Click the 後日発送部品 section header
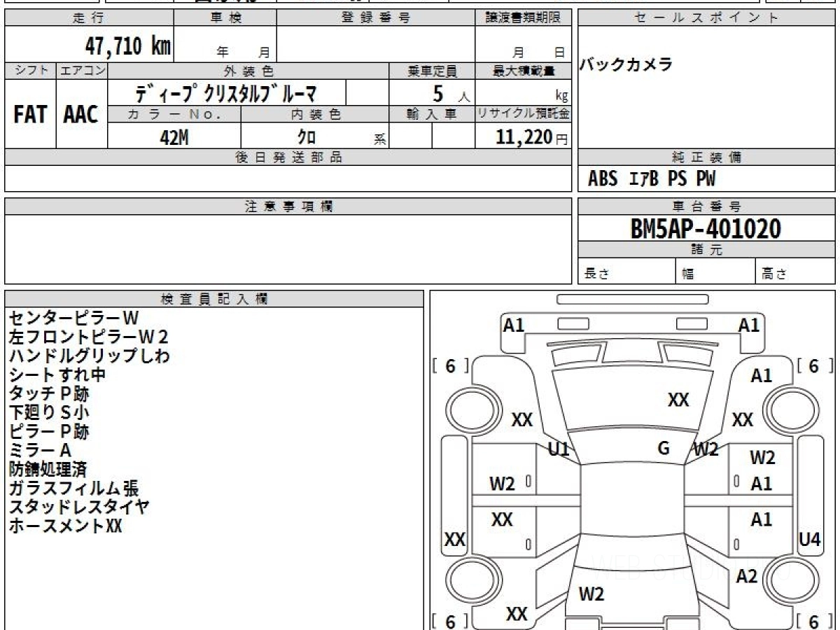 (x=288, y=157)
